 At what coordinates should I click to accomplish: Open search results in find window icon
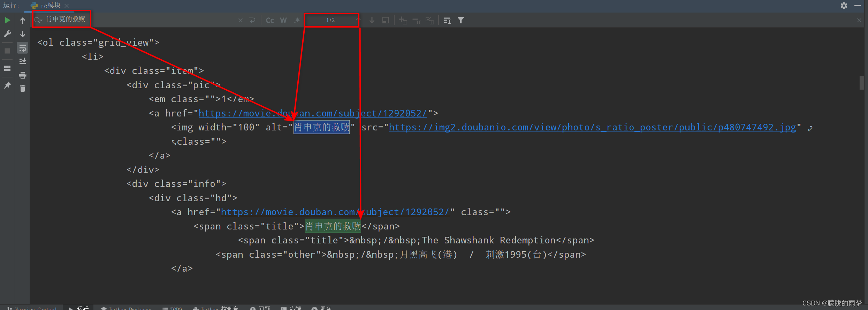coord(385,20)
